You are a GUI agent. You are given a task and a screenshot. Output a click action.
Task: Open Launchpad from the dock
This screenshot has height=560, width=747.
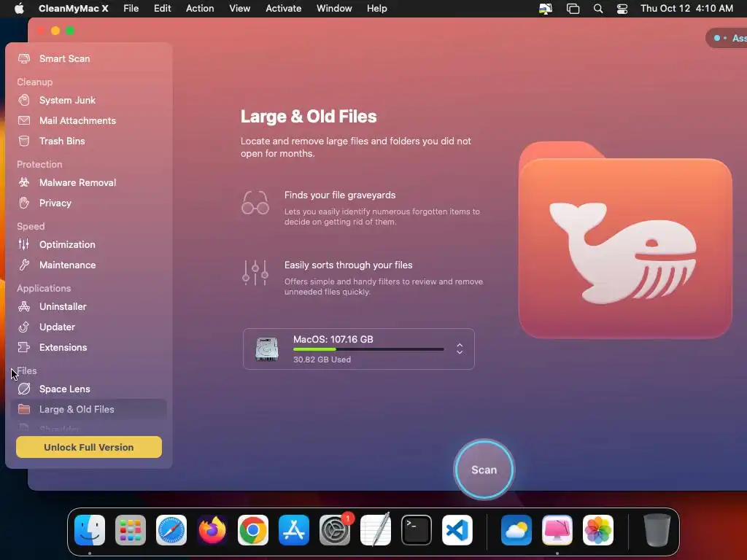(131, 530)
